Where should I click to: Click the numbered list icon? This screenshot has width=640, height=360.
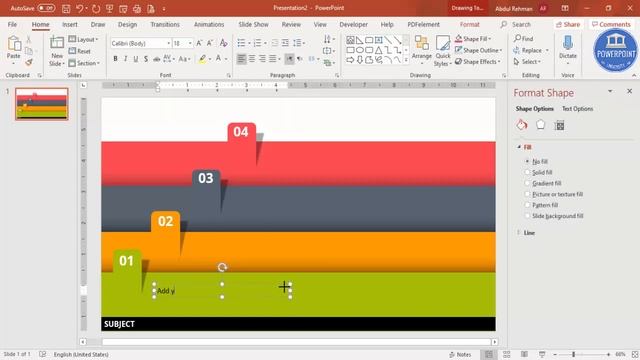click(257, 43)
